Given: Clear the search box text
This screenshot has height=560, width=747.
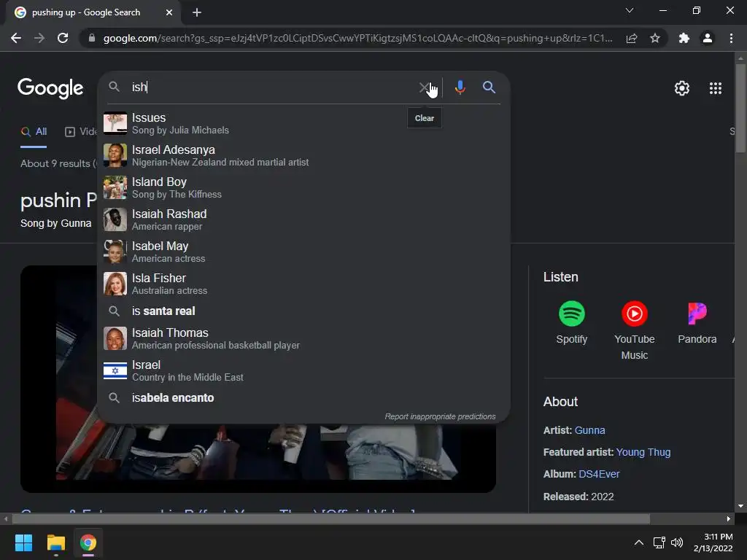Looking at the screenshot, I should tap(424, 87).
